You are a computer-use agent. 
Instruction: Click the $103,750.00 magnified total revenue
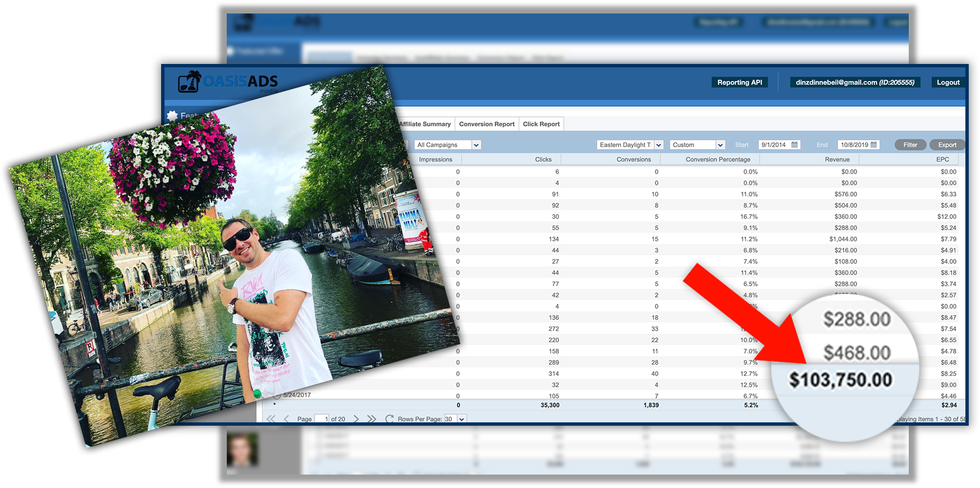click(x=841, y=380)
